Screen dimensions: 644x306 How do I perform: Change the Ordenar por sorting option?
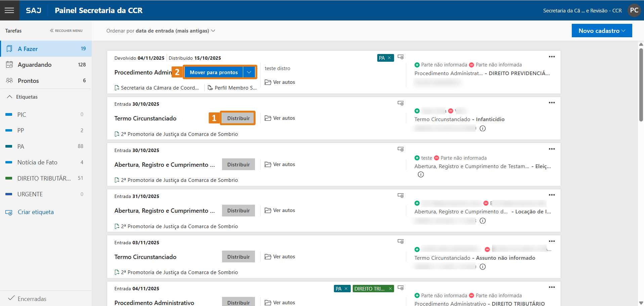pyautogui.click(x=161, y=31)
